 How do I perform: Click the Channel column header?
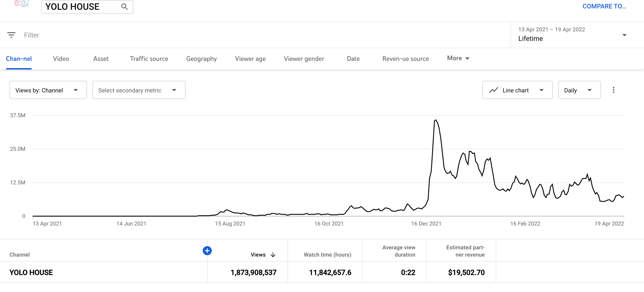pos(20,255)
